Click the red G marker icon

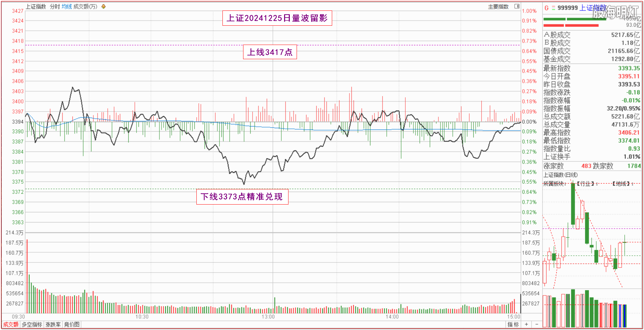[x=546, y=8]
